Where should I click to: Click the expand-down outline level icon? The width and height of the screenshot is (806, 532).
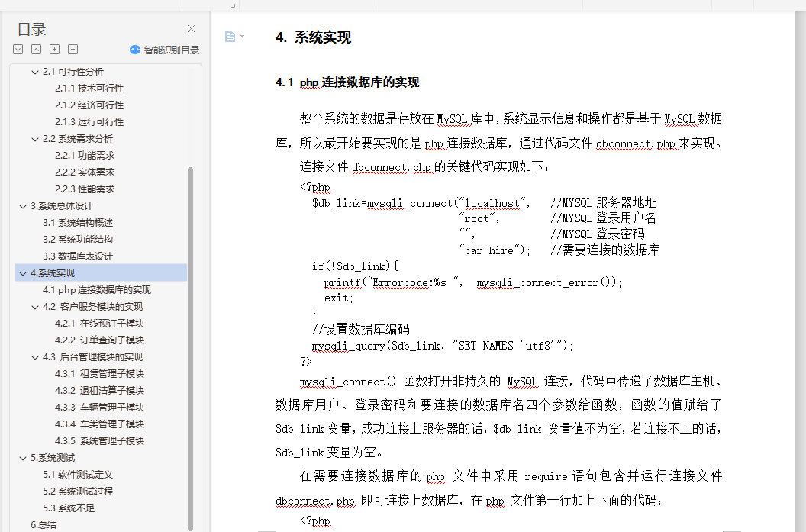[x=18, y=50]
